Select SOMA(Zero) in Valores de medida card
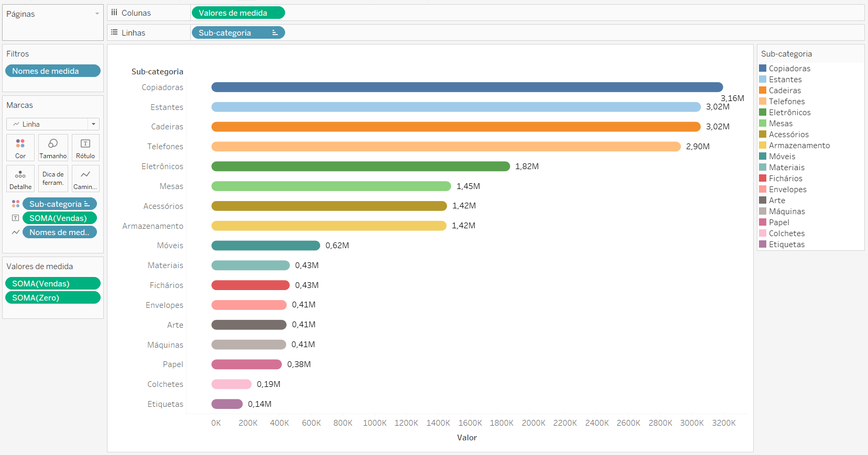 point(52,297)
